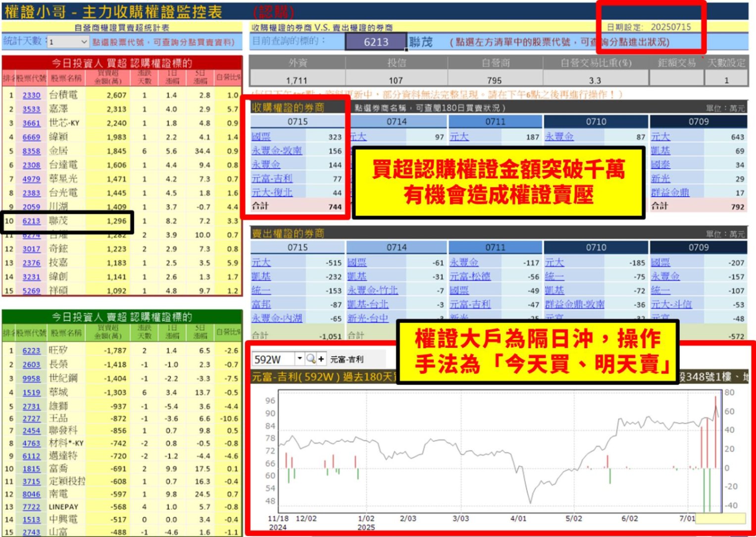The image size is (756, 537).
Task: Click the magnifier search icon beside 592W
Action: click(x=310, y=359)
